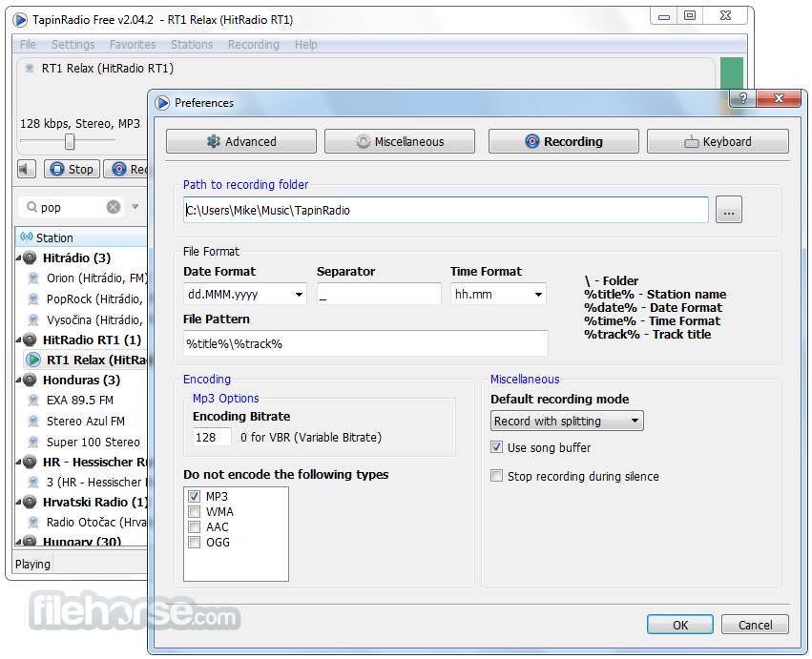Screen dimensions: 812x659
Task: Open the search options arrow
Action: [x=135, y=207]
